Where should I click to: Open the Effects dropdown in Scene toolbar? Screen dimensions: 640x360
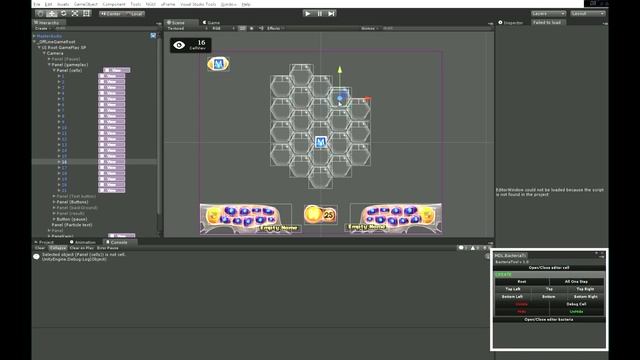pos(275,29)
